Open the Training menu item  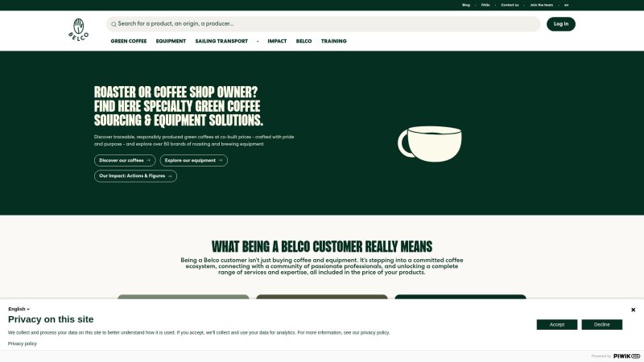pyautogui.click(x=333, y=41)
